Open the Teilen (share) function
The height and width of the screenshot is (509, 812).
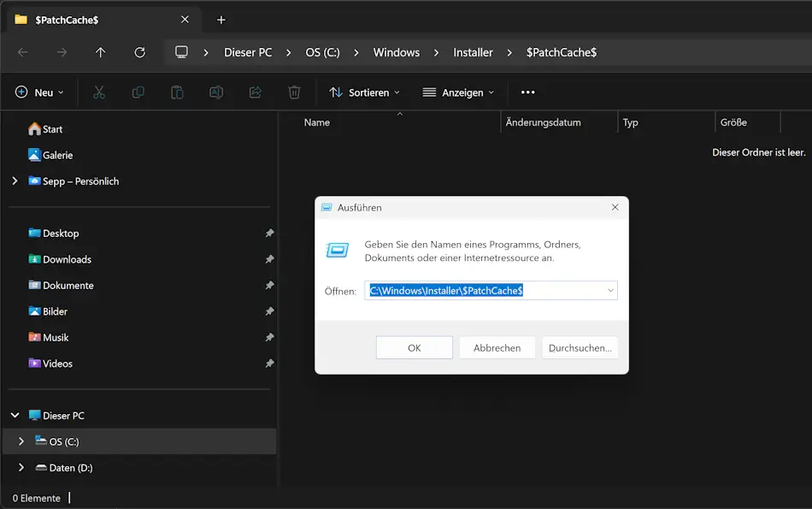pos(255,92)
